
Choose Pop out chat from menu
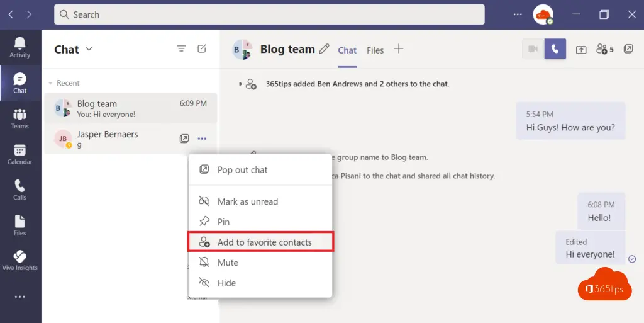click(260, 170)
